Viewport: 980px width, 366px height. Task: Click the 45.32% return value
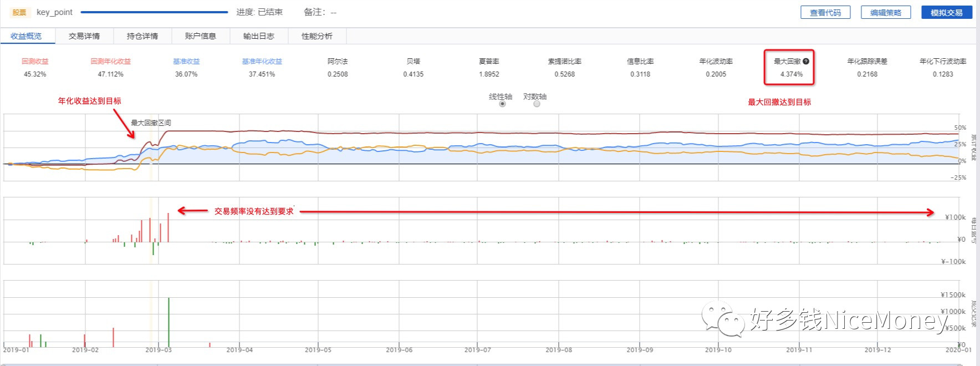pyautogui.click(x=35, y=74)
